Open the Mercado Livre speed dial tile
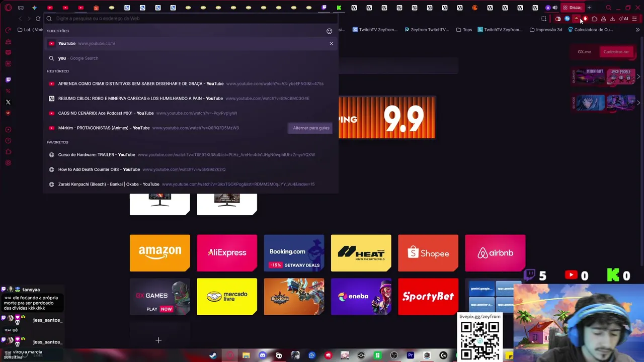The width and height of the screenshot is (644, 362). coord(227,297)
